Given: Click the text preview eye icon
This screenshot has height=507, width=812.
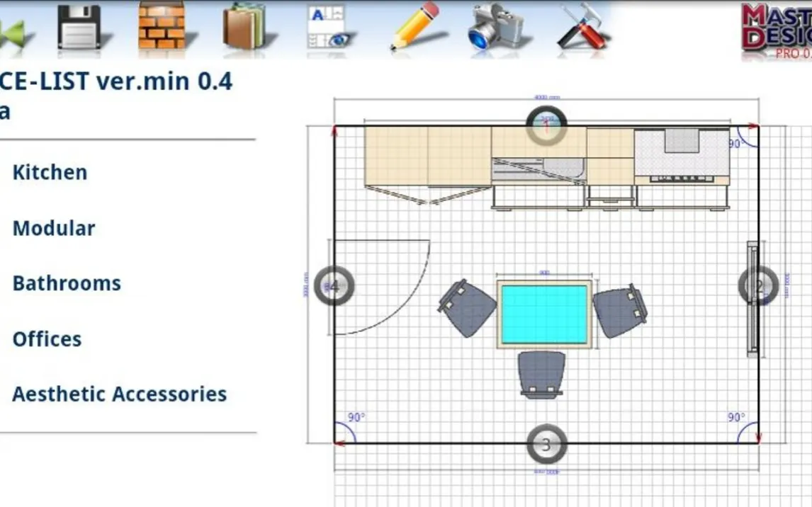Looking at the screenshot, I should [x=326, y=28].
